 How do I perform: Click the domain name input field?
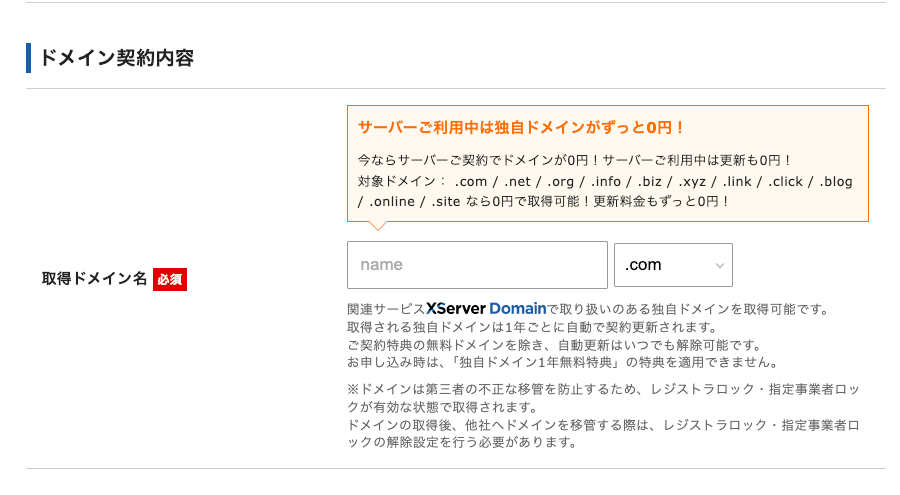coord(477,265)
